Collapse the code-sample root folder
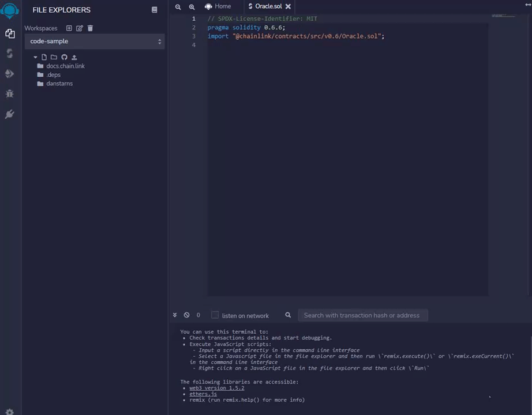Image resolution: width=532 pixels, height=415 pixels. point(35,57)
